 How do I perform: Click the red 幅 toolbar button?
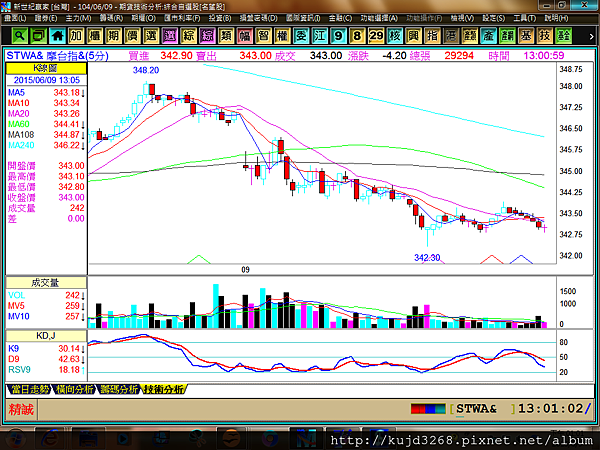pos(245,36)
